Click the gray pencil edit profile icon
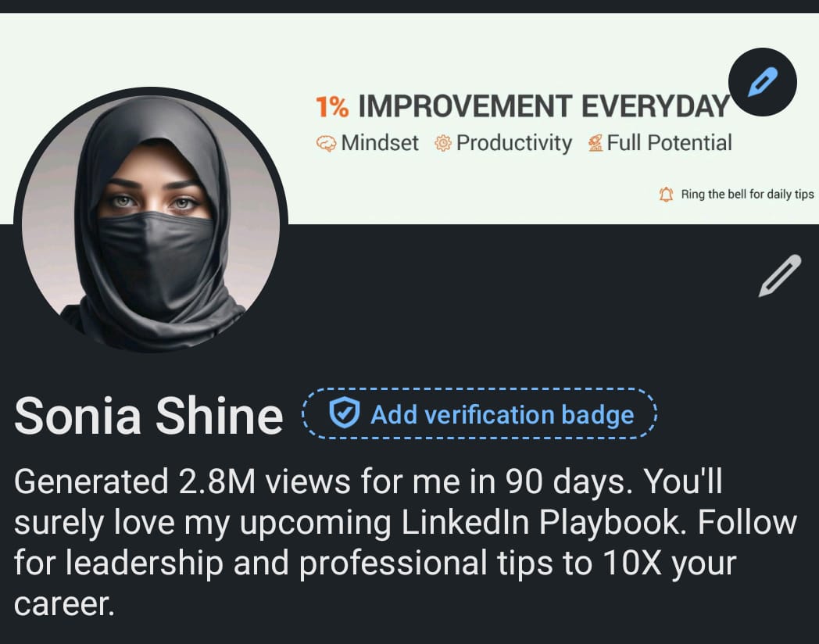The image size is (819, 644). point(780,275)
